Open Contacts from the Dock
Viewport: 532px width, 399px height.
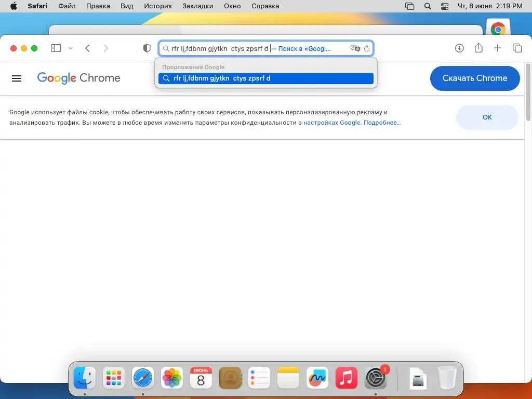(230, 378)
